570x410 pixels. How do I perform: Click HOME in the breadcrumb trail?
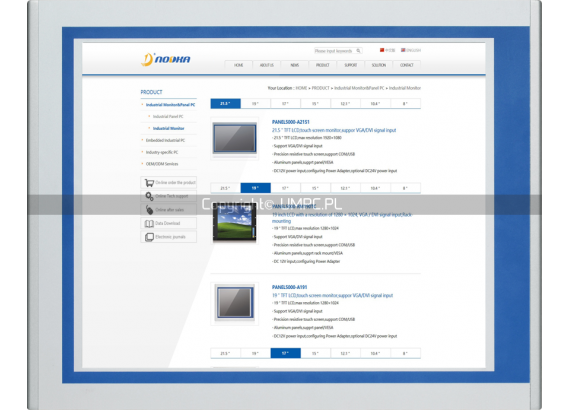click(301, 88)
